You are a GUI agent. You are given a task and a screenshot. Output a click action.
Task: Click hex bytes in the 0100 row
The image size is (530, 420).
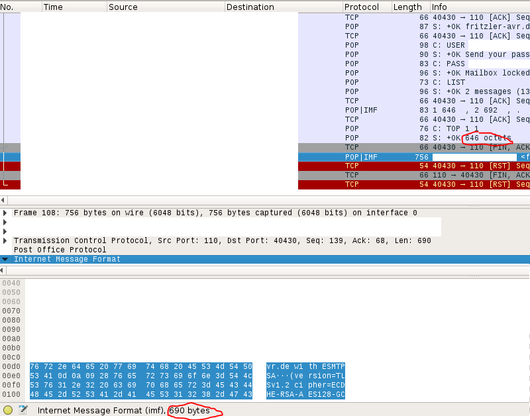pos(141,394)
